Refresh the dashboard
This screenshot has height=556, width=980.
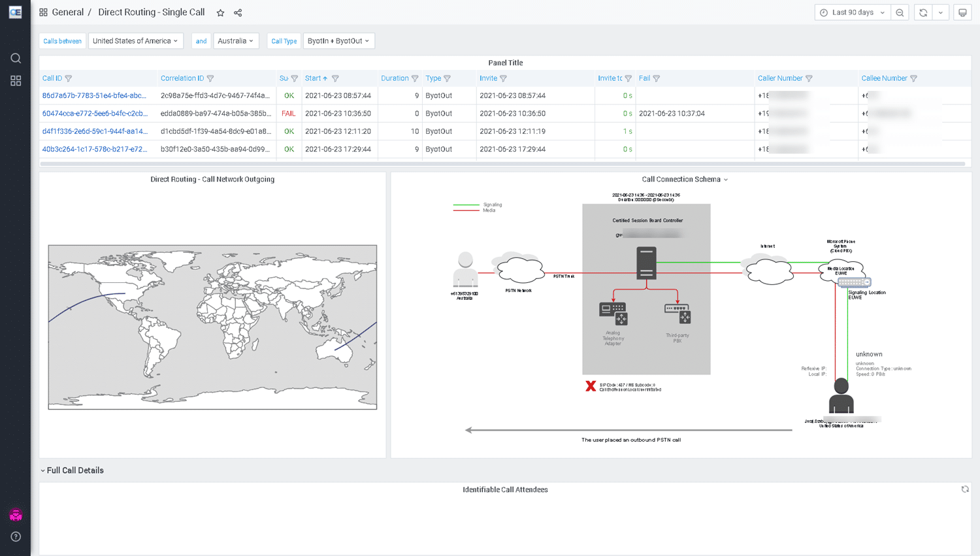(923, 12)
